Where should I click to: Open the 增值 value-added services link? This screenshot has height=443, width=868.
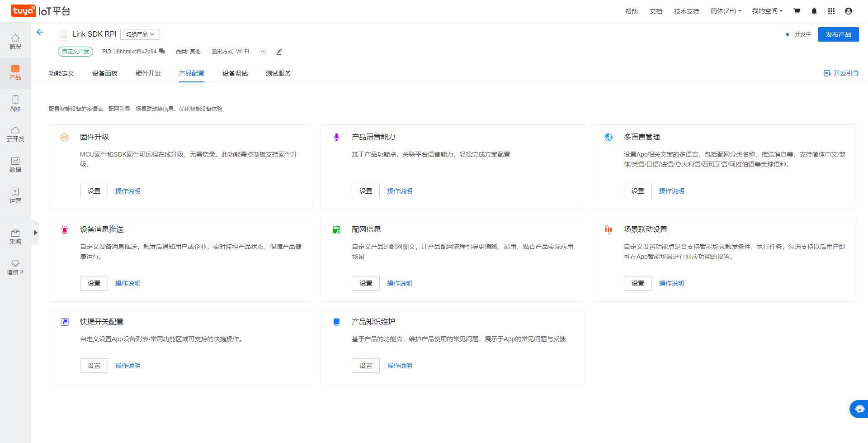coord(15,268)
